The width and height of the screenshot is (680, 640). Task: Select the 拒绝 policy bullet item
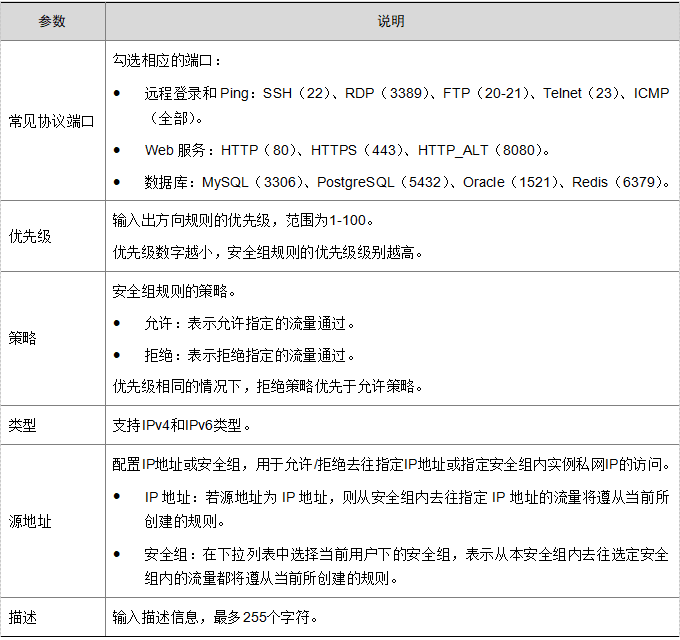coord(250,355)
